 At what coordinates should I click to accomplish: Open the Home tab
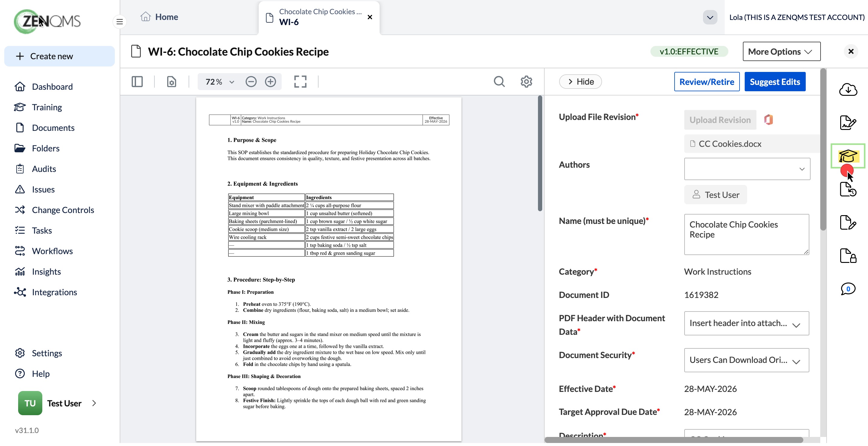[159, 17]
